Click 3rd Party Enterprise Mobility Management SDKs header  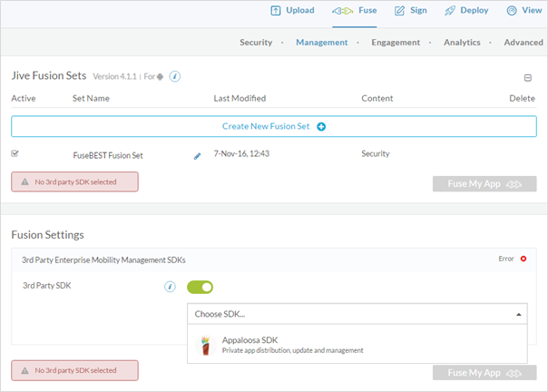(103, 260)
